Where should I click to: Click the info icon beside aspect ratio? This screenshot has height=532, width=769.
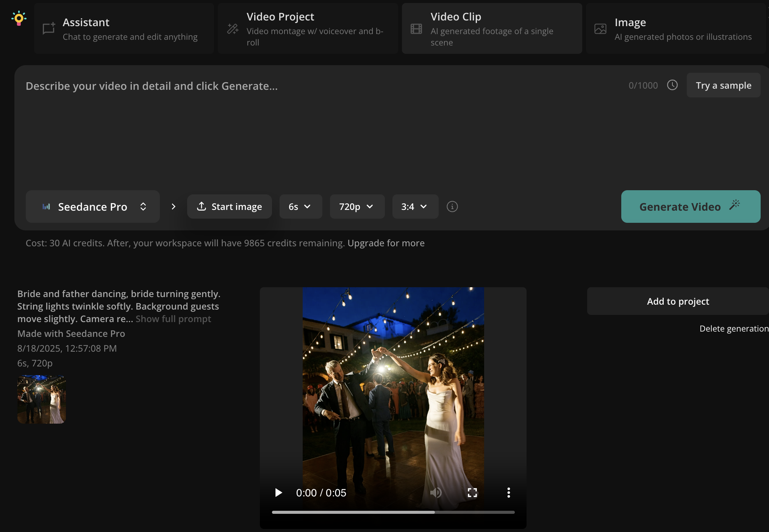452,207
